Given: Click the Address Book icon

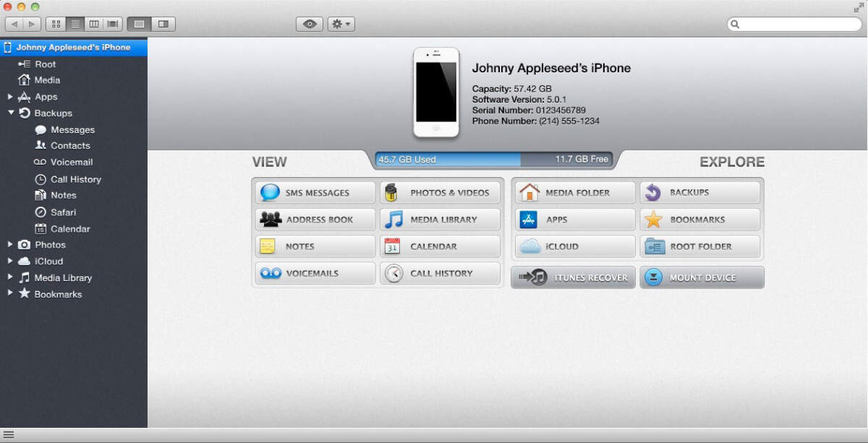Looking at the screenshot, I should click(315, 219).
